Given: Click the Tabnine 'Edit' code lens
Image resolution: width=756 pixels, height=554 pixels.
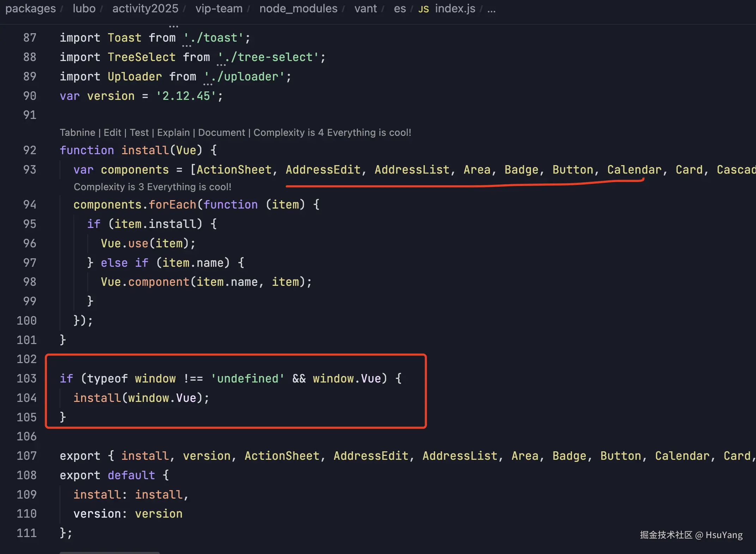Looking at the screenshot, I should [x=112, y=133].
